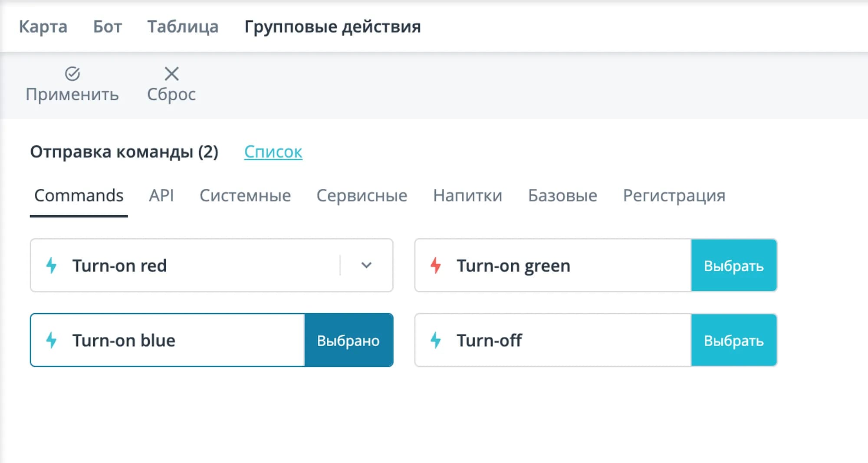
Task: Select the Регистрация tab
Action: (x=674, y=196)
